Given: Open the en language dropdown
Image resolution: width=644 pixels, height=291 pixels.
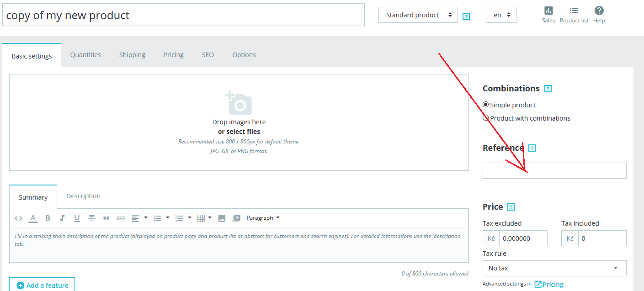Looking at the screenshot, I should pyautogui.click(x=501, y=15).
